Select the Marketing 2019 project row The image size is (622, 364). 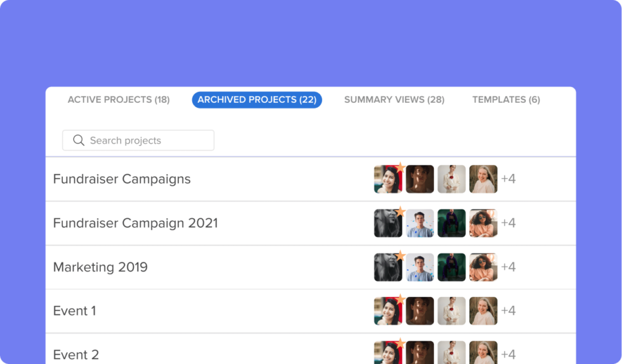click(100, 267)
